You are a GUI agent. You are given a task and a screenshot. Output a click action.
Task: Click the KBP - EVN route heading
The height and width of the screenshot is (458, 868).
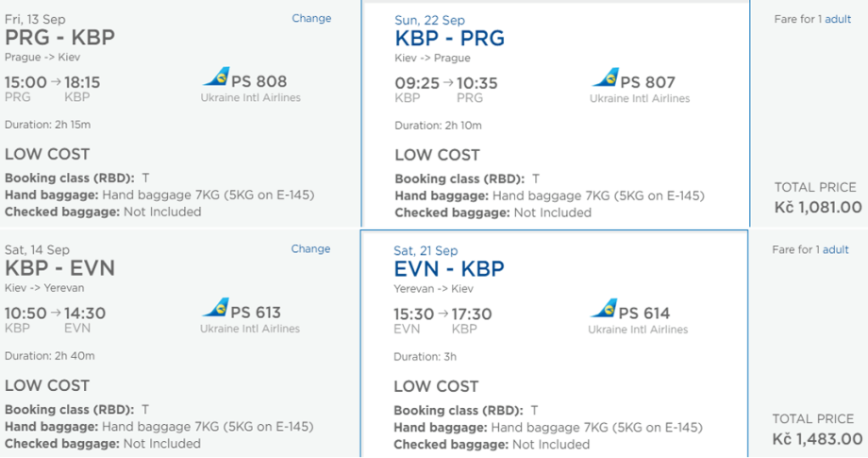[59, 268]
